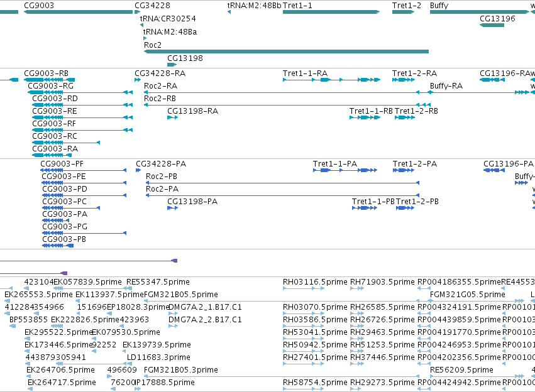Click the CG9003 gene label

click(x=39, y=6)
